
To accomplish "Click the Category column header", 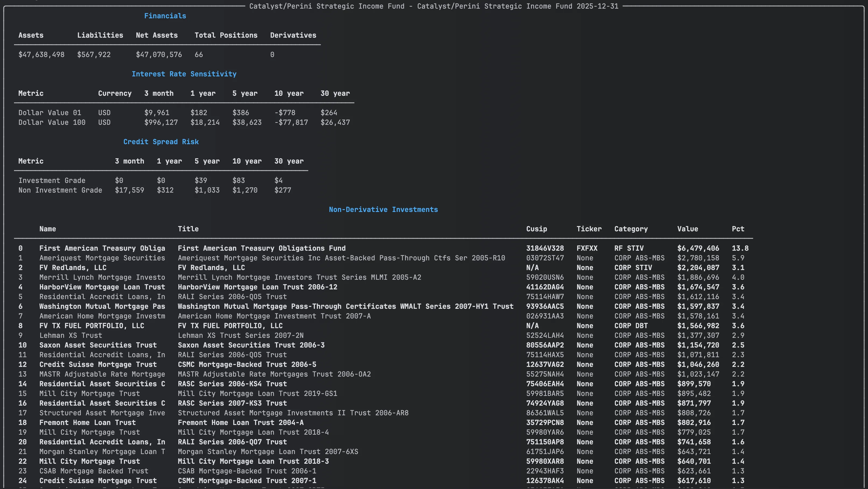I will click(x=631, y=229).
